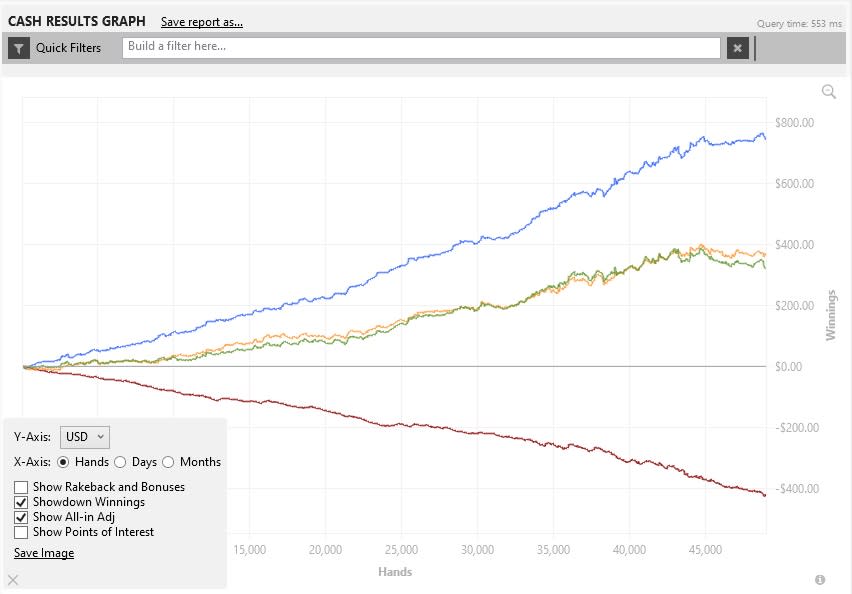
Task: Click the magnifier zoom icon on graph
Action: 829,92
